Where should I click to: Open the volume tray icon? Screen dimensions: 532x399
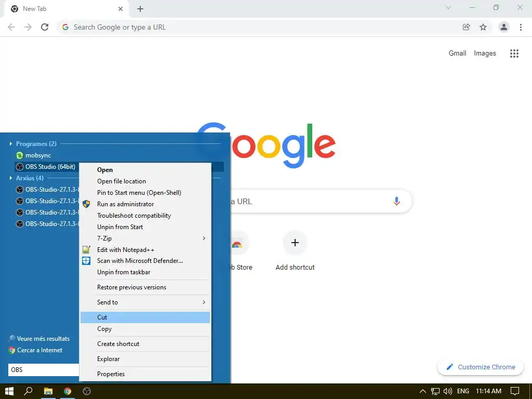point(448,391)
